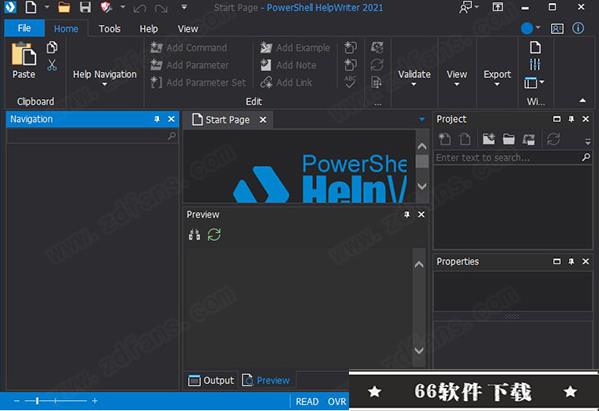
Task: Open the document tabs list dropdown arrow
Action: click(422, 120)
